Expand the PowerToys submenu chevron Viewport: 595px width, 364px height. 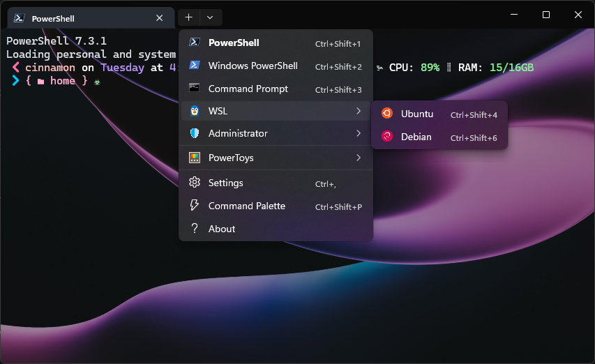point(359,158)
